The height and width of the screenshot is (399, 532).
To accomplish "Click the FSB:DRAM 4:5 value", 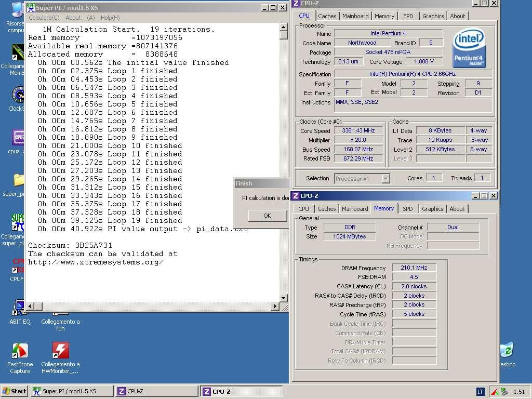I will click(414, 277).
